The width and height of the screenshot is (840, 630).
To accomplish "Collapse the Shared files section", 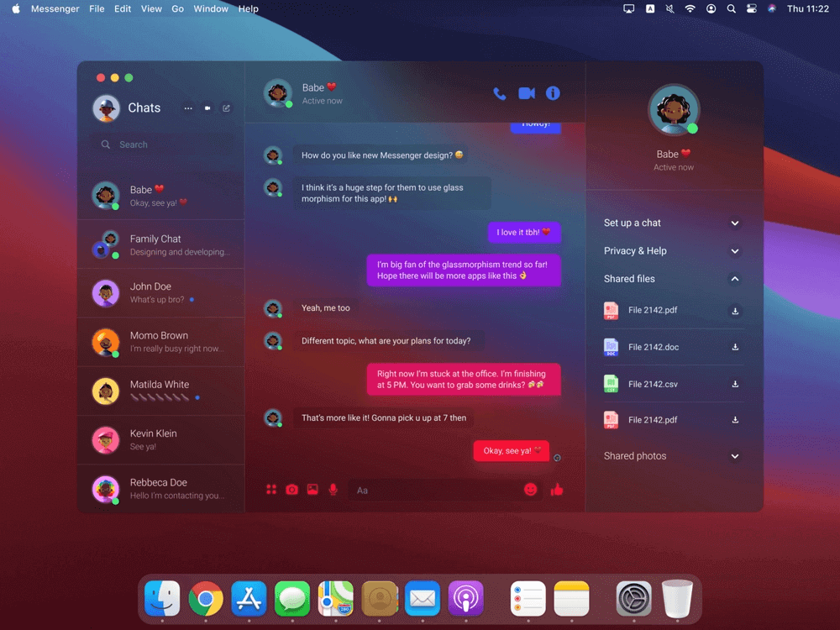I will pos(734,278).
